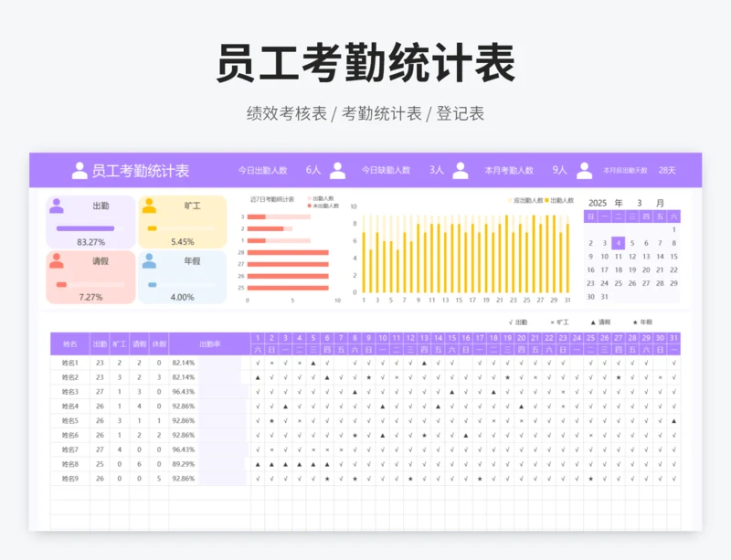Click the 今日出勤人数 value 6人
This screenshot has width=731, height=560.
click(x=313, y=170)
